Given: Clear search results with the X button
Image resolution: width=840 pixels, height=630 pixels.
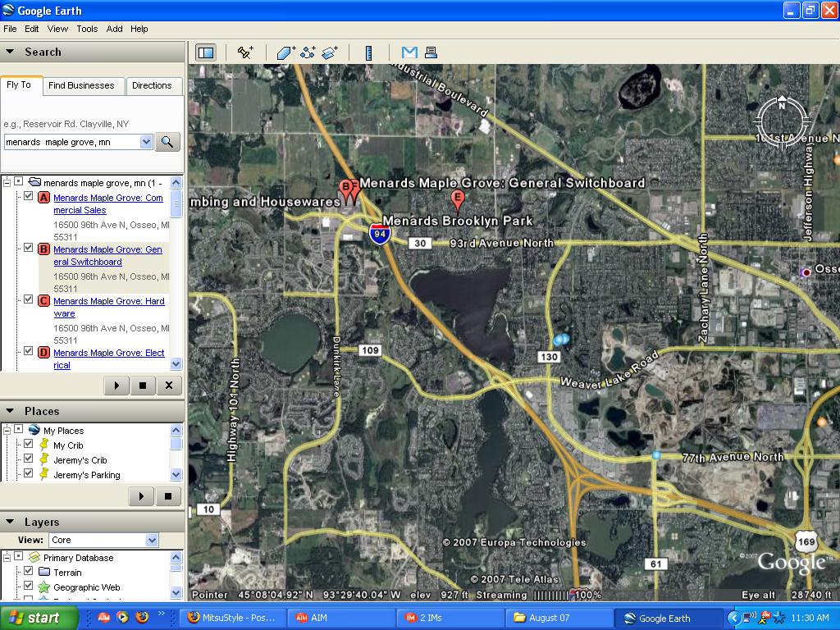Looking at the screenshot, I should click(x=169, y=385).
